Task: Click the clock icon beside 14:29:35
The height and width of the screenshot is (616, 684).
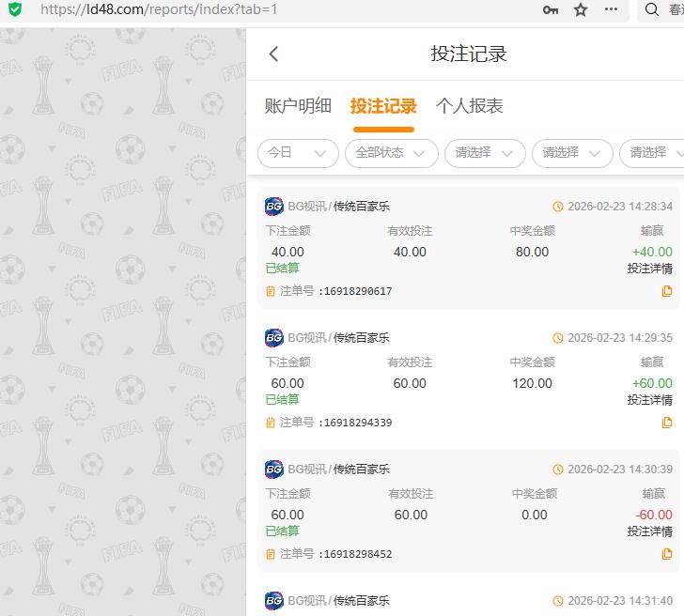Action: click(x=558, y=338)
